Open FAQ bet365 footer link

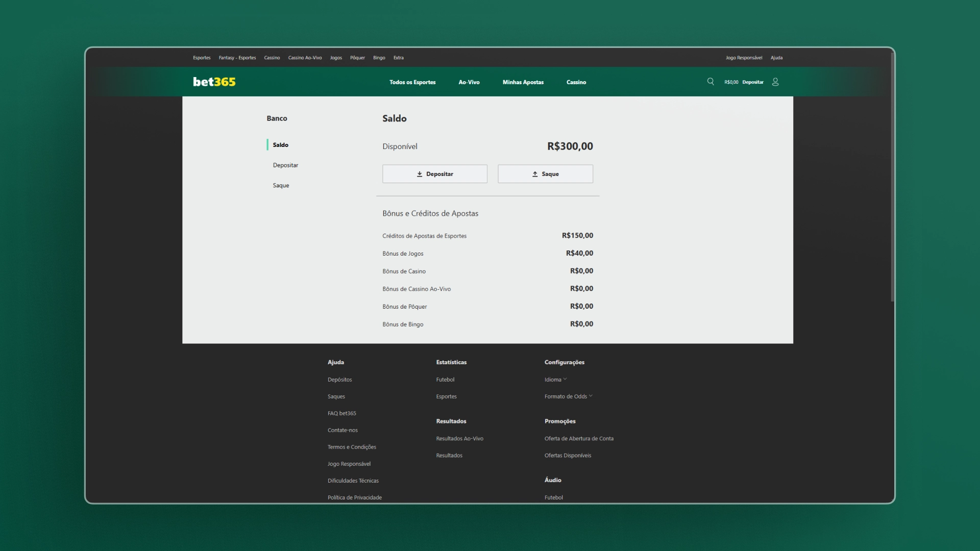tap(342, 413)
